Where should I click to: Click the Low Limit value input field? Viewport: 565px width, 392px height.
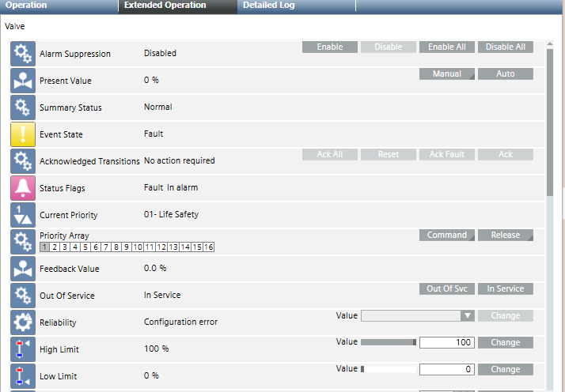(x=446, y=370)
